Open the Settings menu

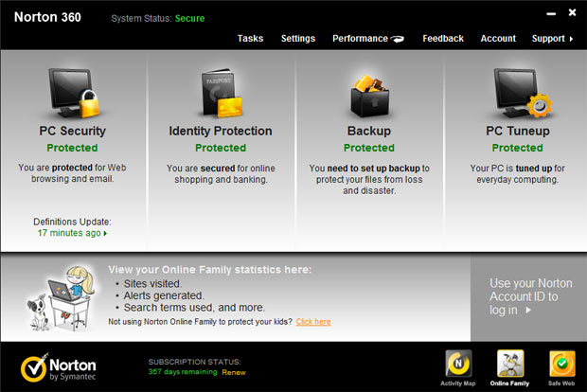298,39
